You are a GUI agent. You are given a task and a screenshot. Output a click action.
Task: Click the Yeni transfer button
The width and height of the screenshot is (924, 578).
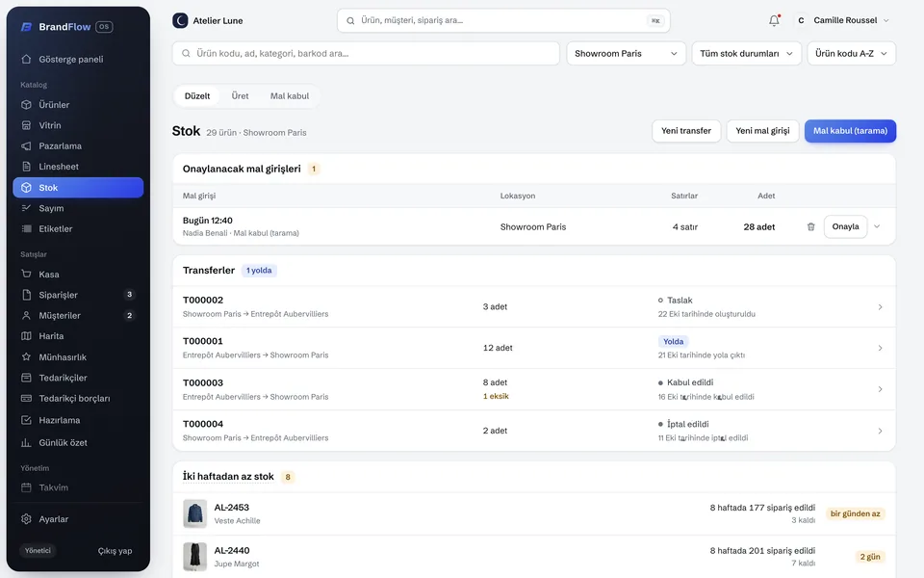point(686,131)
